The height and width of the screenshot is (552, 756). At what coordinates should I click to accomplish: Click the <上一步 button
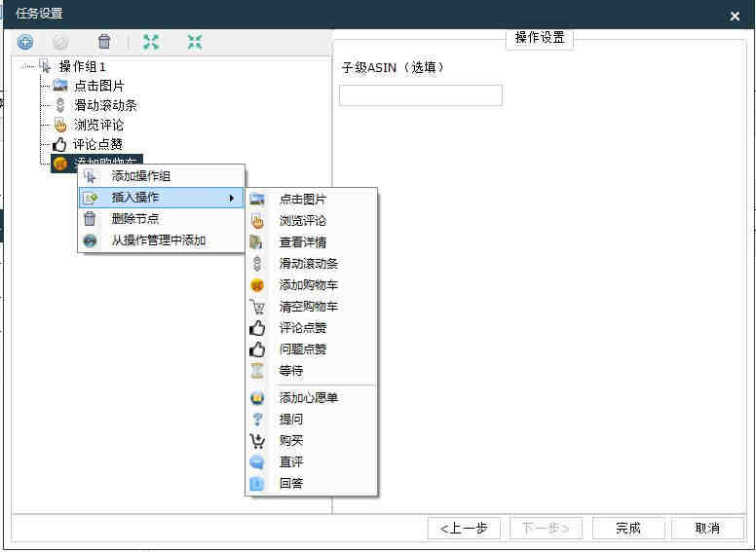pyautogui.click(x=464, y=529)
